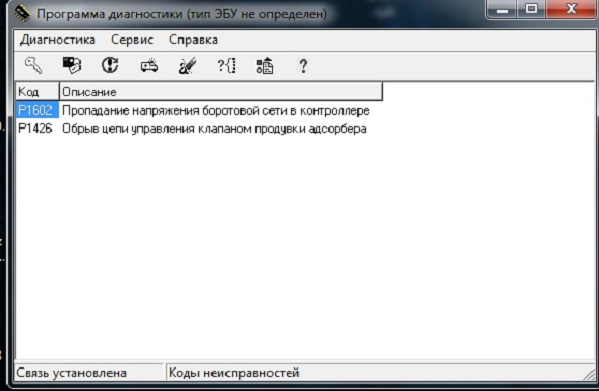This screenshot has width=599, height=391.
Task: Click the photo cards toolbar icon
Action: [x=72, y=66]
